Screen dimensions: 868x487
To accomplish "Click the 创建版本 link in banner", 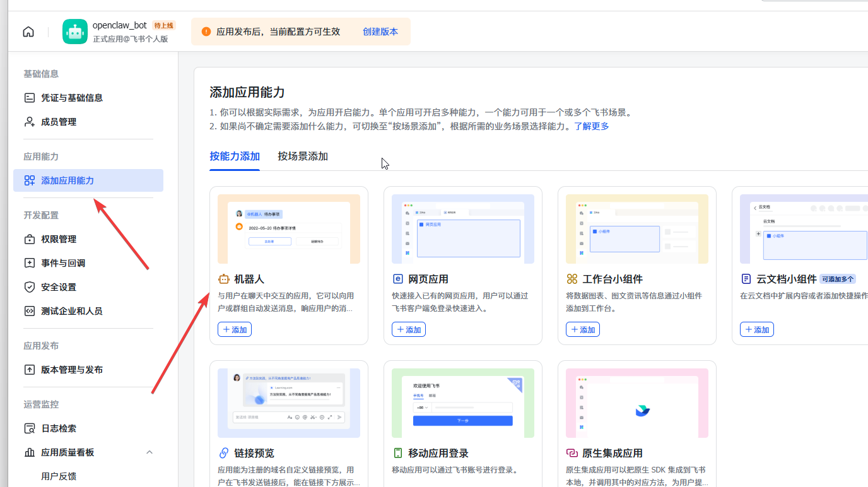I will click(380, 32).
